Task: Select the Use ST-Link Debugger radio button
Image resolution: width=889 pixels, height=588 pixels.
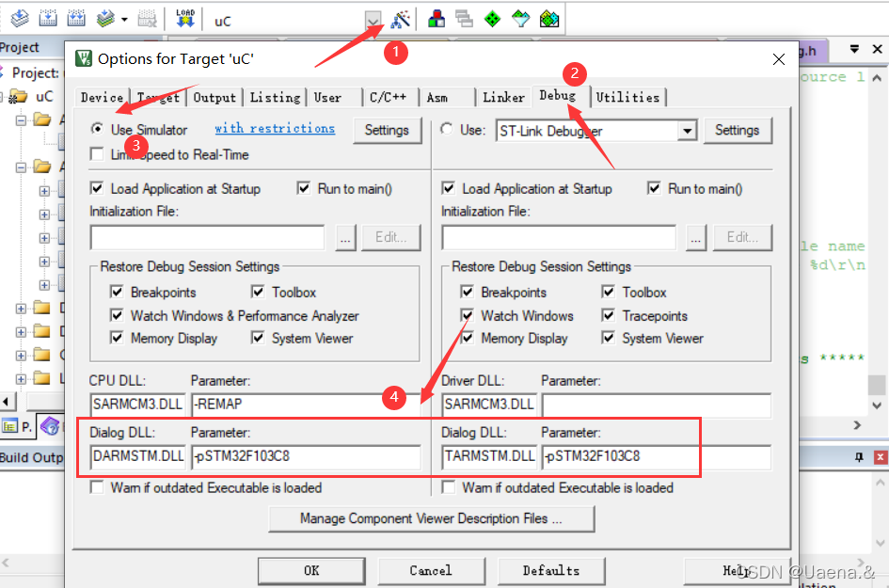Action: pyautogui.click(x=448, y=129)
